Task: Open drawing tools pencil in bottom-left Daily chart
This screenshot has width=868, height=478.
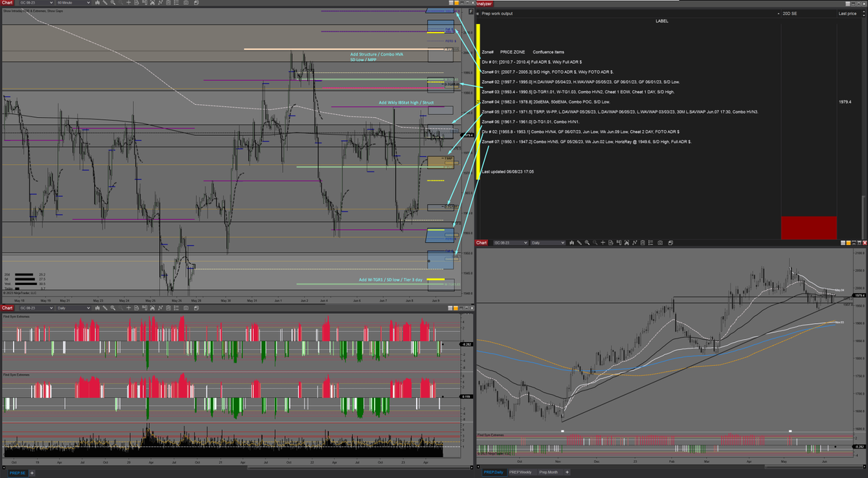Action: (x=105, y=307)
